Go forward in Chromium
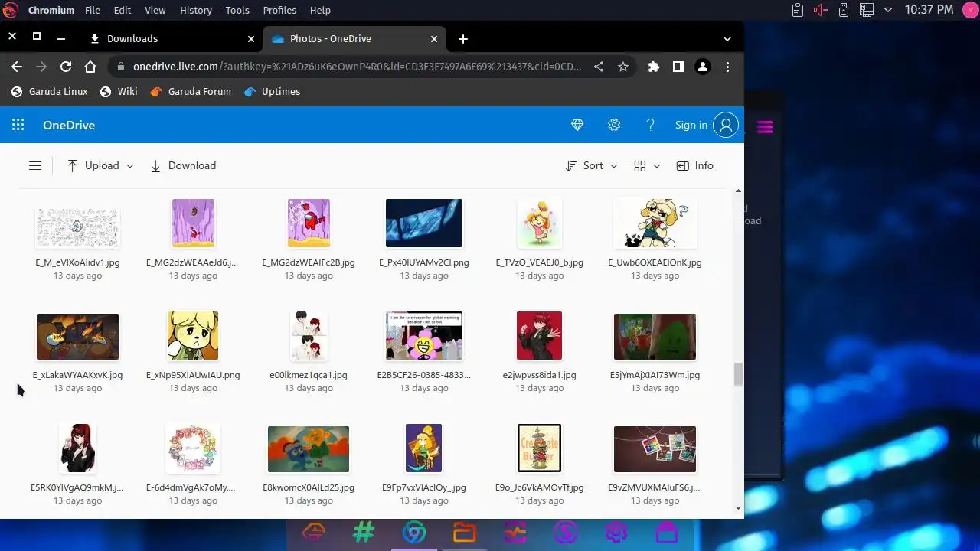The height and width of the screenshot is (551, 980). (x=41, y=67)
